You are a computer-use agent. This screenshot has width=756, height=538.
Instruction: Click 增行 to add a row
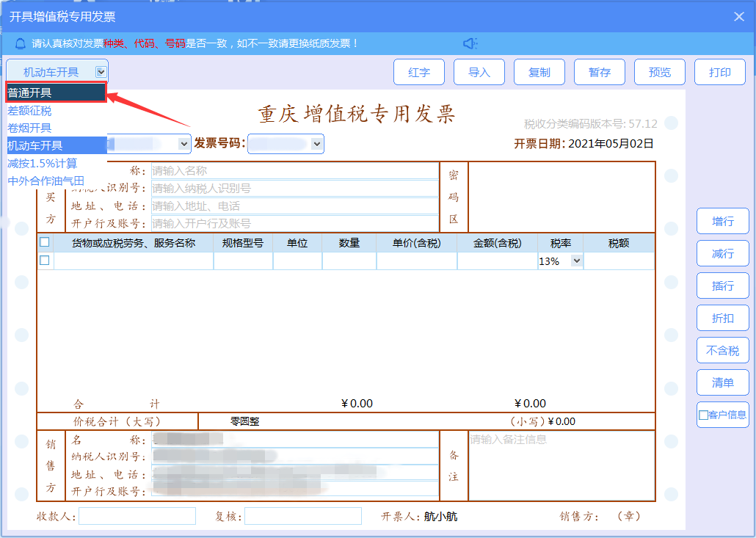pyautogui.click(x=722, y=221)
